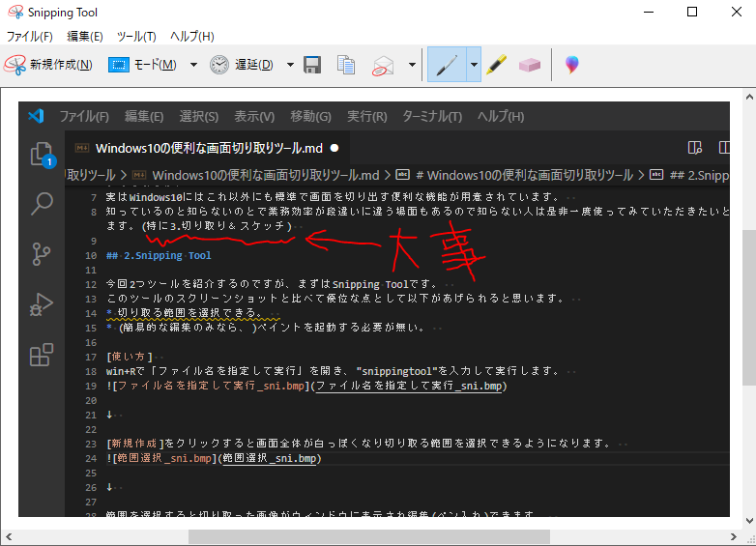Open the ヘルプ(H) menu in Snipping Tool
This screenshot has width=756, height=546.
[x=191, y=36]
